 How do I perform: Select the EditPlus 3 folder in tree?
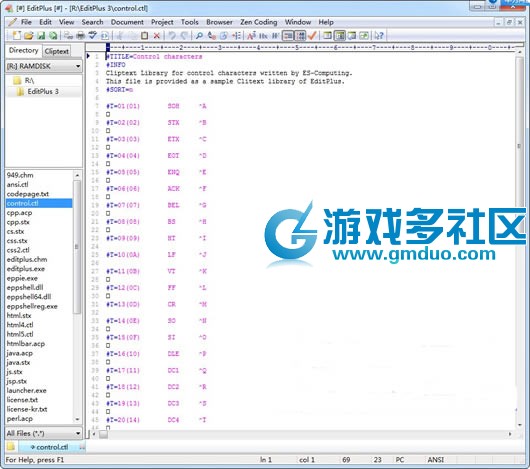coord(43,92)
